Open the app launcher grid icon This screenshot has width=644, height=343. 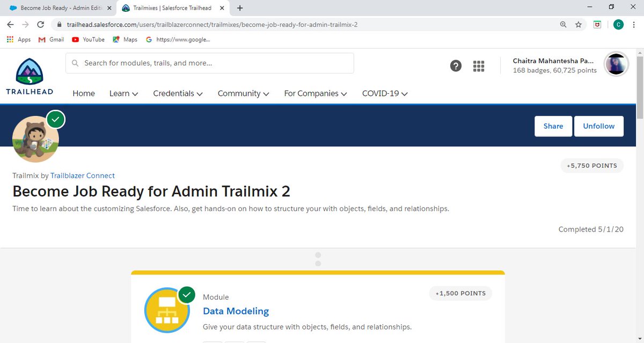coord(479,66)
